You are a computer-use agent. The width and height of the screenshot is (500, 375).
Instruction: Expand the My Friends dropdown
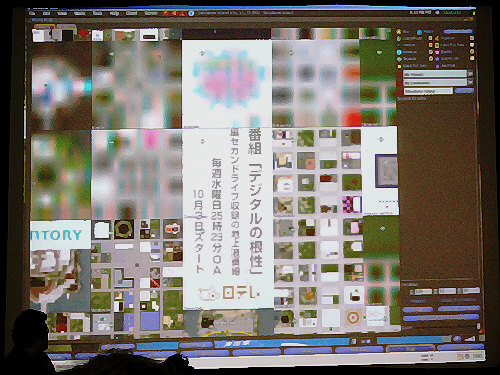tap(470, 73)
